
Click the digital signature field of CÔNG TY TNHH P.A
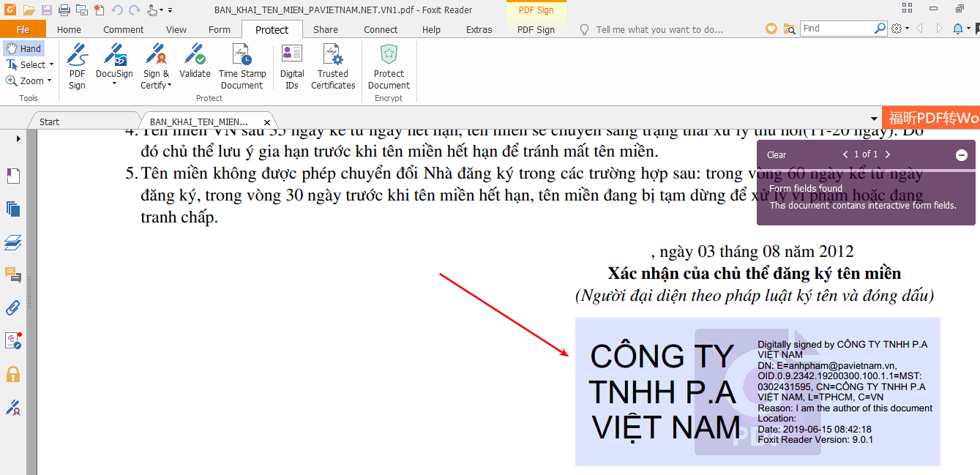click(758, 392)
